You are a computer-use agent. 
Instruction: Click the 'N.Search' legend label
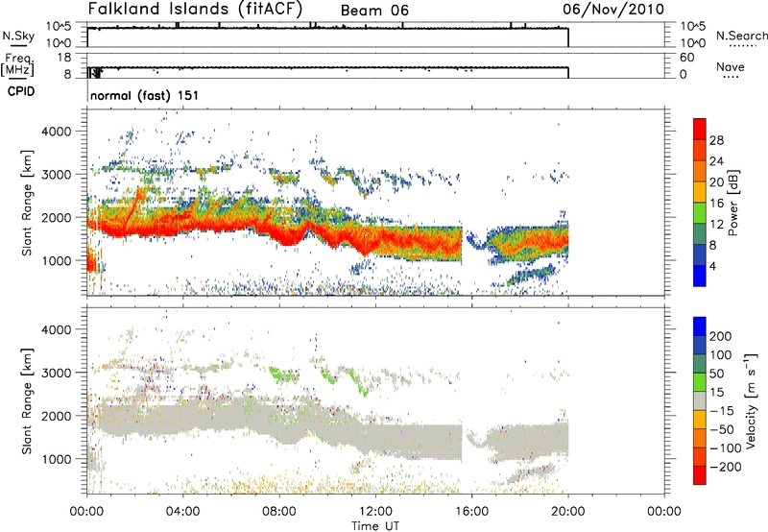741,36
